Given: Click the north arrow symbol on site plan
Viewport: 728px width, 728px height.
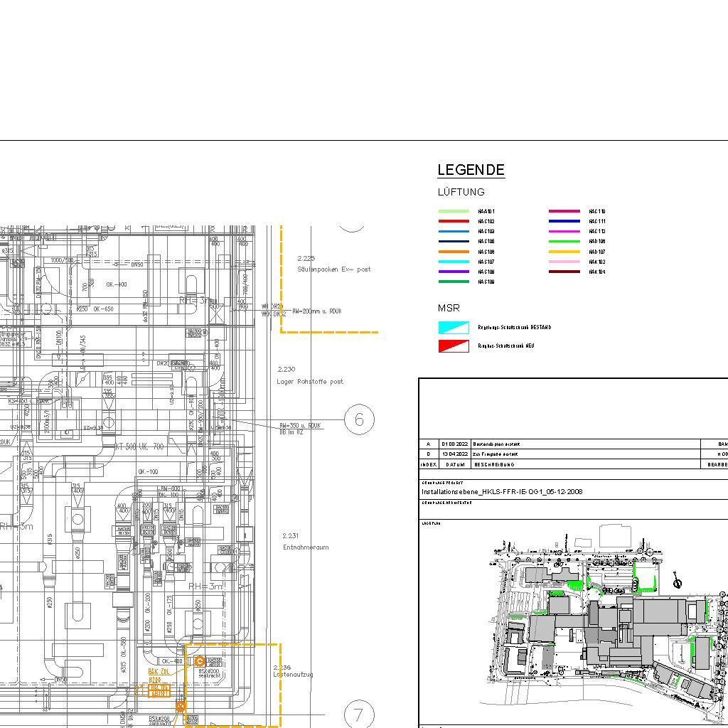Looking at the screenshot, I should tap(677, 584).
